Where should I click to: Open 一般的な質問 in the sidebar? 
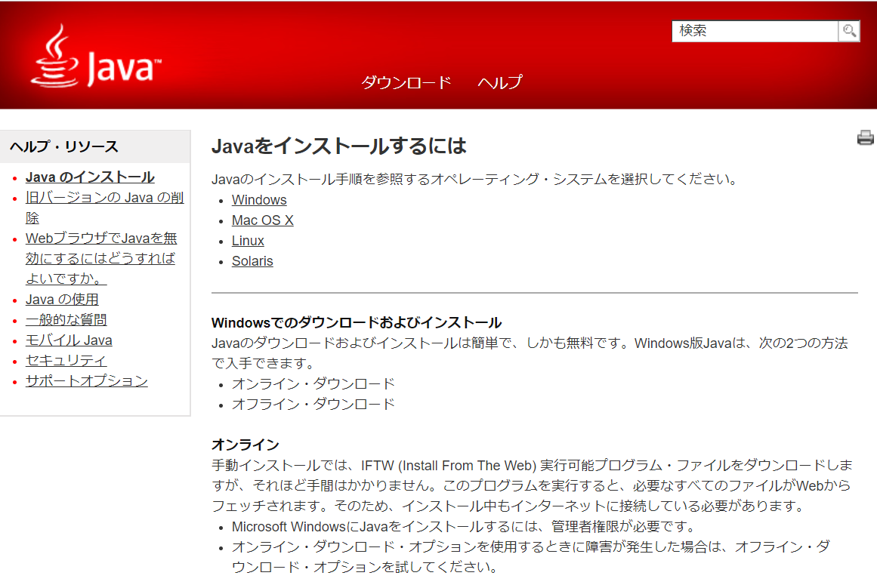click(66, 320)
